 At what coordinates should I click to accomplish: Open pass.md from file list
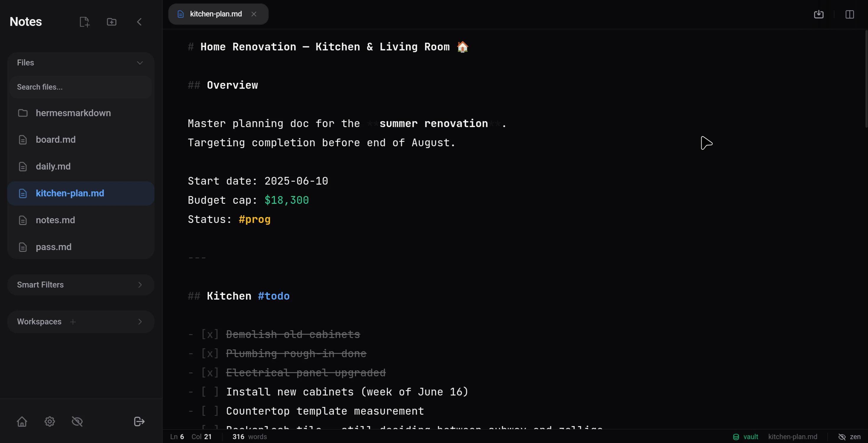coord(81,247)
